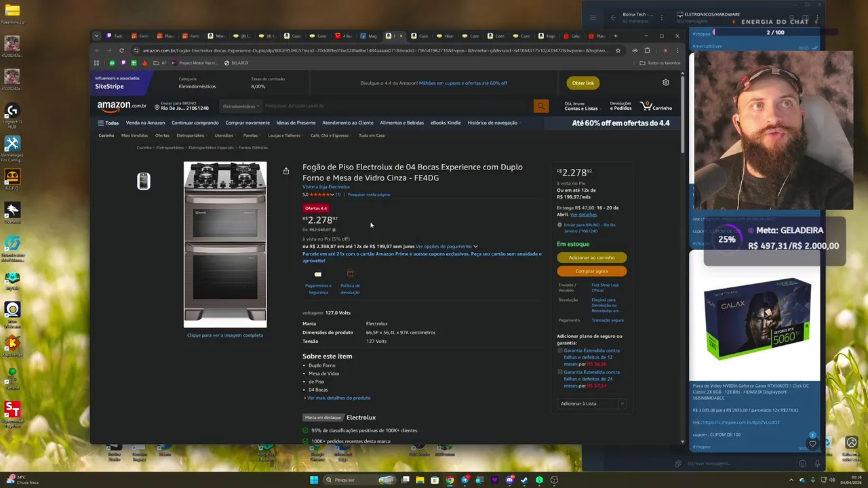
Task: Open the Adicionar à Lista dropdown arrow
Action: (x=622, y=404)
